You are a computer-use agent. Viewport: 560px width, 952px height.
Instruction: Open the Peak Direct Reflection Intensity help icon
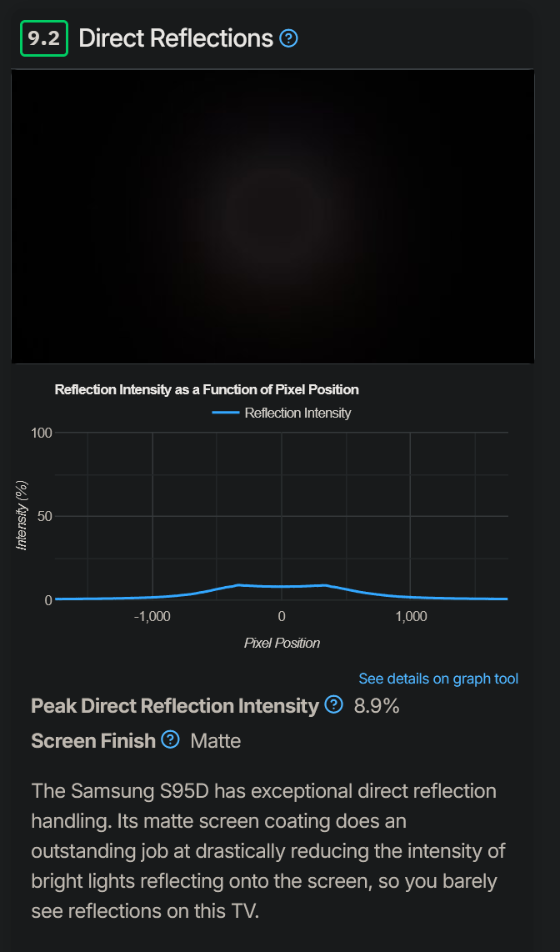(x=333, y=705)
